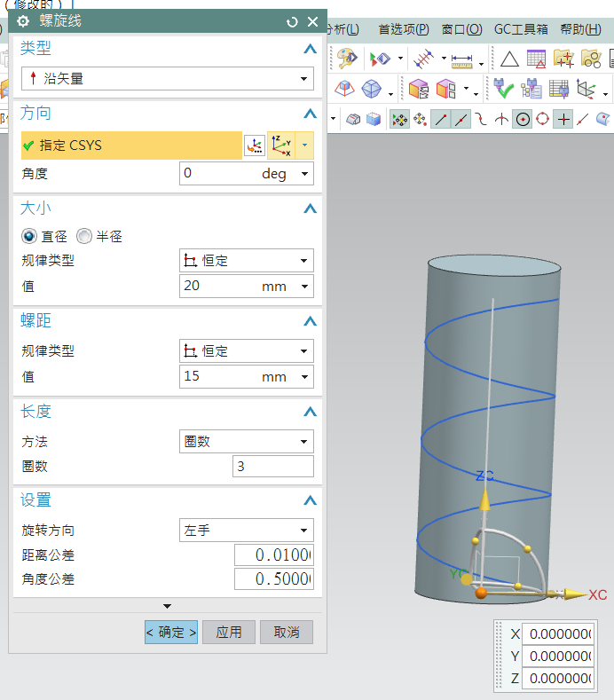Toggle Existing Point snap option
This screenshot has width=614, height=700.
(563, 119)
